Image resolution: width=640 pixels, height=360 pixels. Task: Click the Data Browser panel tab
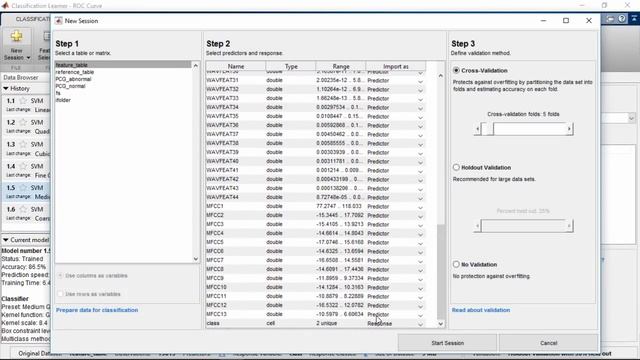pyautogui.click(x=21, y=77)
